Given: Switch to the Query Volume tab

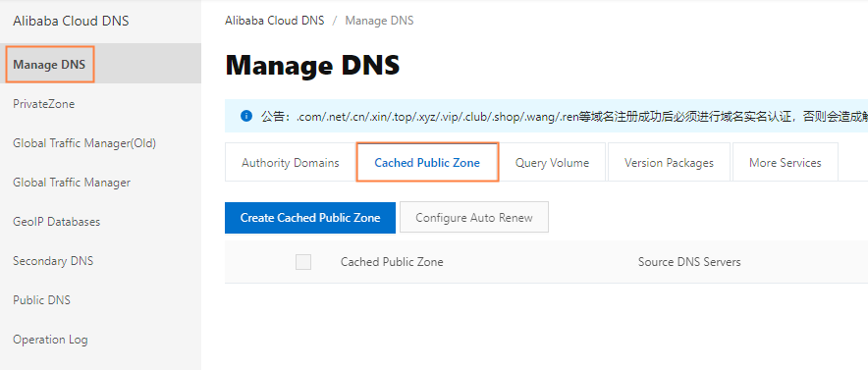Looking at the screenshot, I should pos(552,163).
